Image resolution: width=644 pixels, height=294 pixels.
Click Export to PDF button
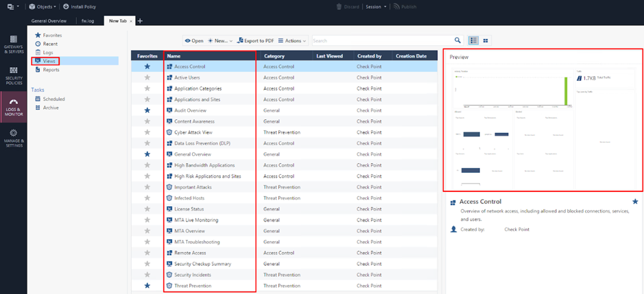[255, 40]
